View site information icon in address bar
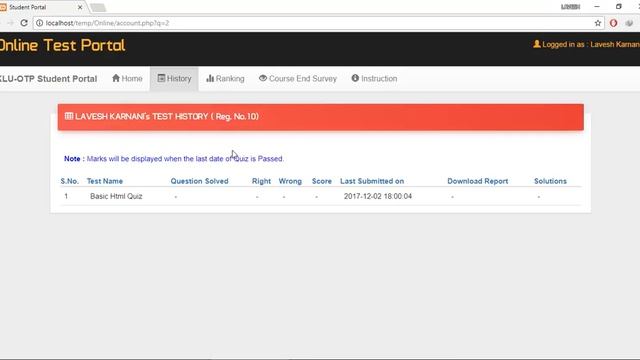The height and width of the screenshot is (360, 640). 39,23
